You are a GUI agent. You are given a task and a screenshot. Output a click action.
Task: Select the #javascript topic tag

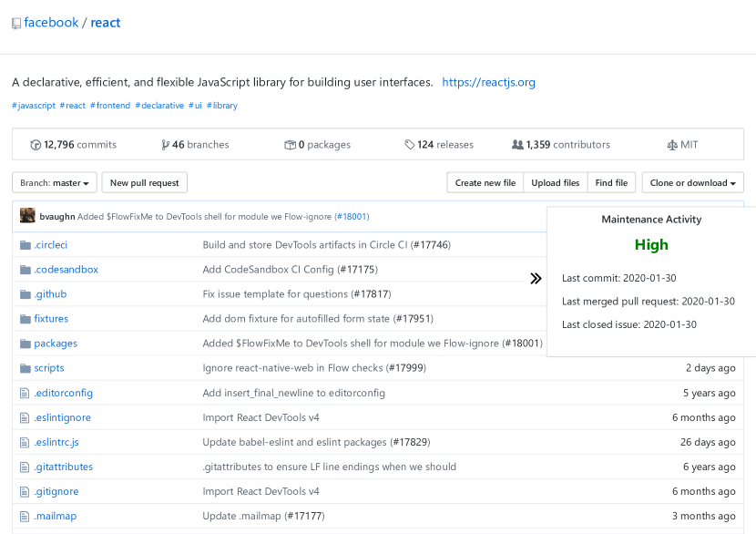click(x=34, y=105)
